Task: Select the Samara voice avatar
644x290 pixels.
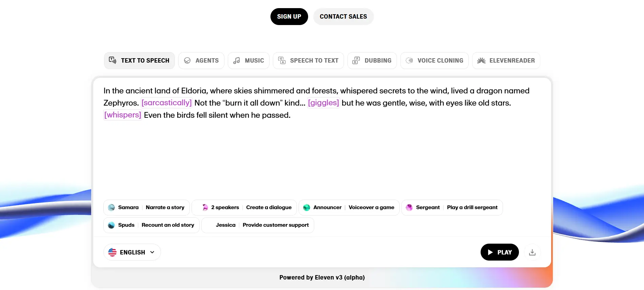Action: (112, 207)
